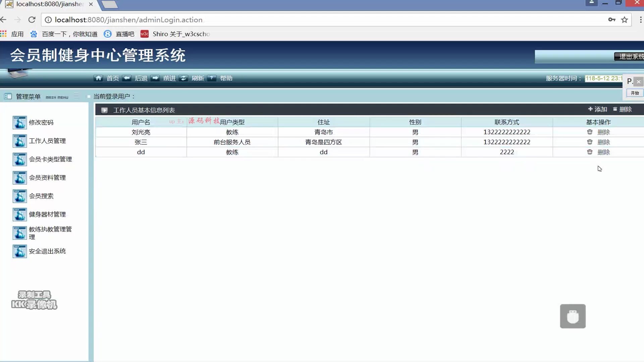Open the 应用 apps shortcut
Image resolution: width=644 pixels, height=362 pixels.
click(12, 34)
